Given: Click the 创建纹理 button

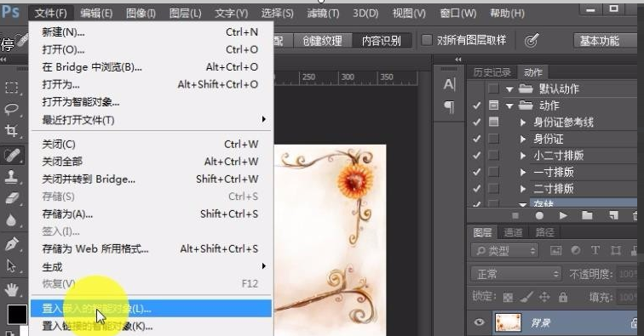Looking at the screenshot, I should click(x=322, y=41).
